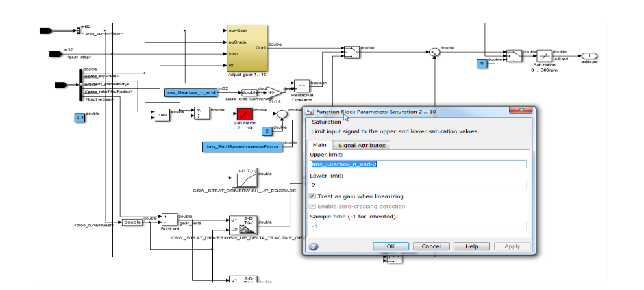Click the gear_delta signal label
Screen dimensions: 644x290
coord(190,224)
